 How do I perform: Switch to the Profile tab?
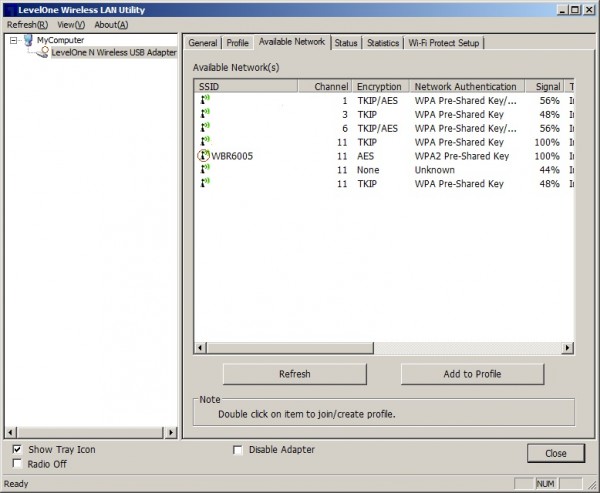click(237, 43)
